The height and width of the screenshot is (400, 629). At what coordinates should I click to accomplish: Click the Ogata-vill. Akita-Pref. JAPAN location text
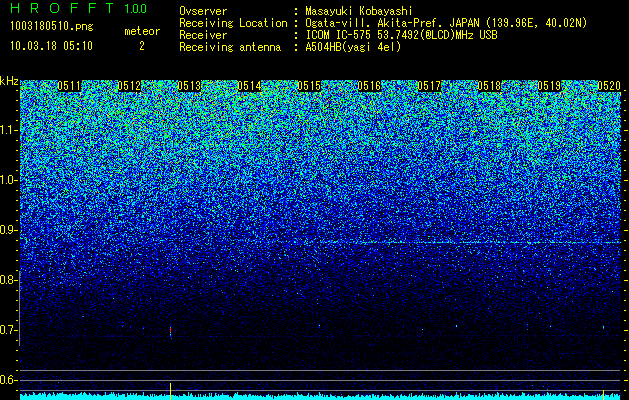(x=446, y=23)
